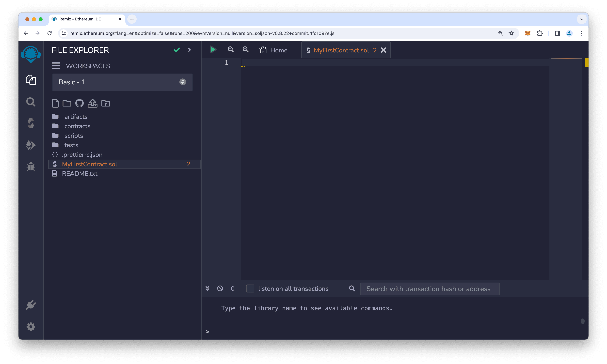
Task: Expand the Basic-1 workspace dropdown
Action: click(183, 82)
